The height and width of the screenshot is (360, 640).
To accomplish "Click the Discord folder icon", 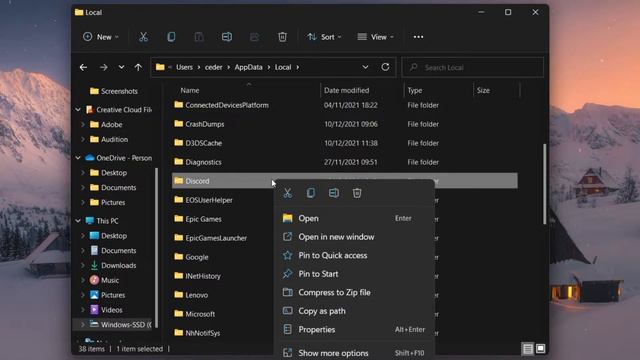I will coord(178,181).
